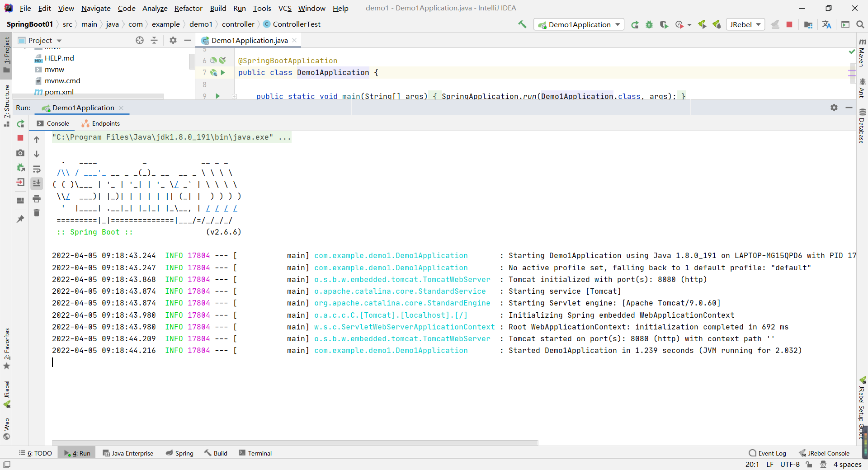Click the Translate icon in the toolbar
Screen dimensions: 868x470
point(826,24)
